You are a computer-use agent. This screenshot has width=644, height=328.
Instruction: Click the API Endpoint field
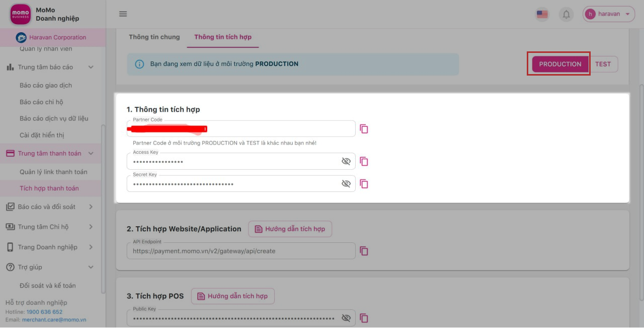241,251
